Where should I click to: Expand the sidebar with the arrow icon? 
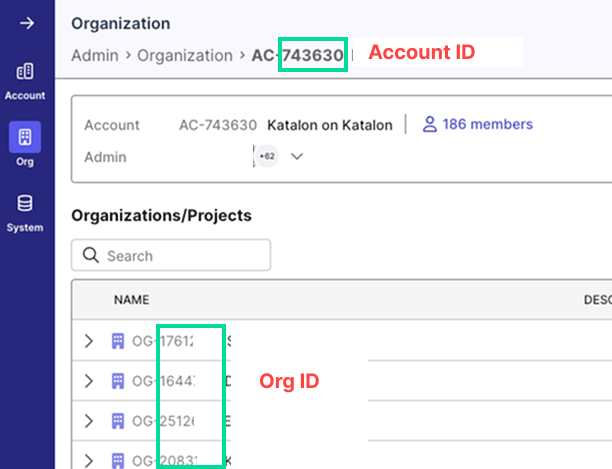pyautogui.click(x=27, y=23)
